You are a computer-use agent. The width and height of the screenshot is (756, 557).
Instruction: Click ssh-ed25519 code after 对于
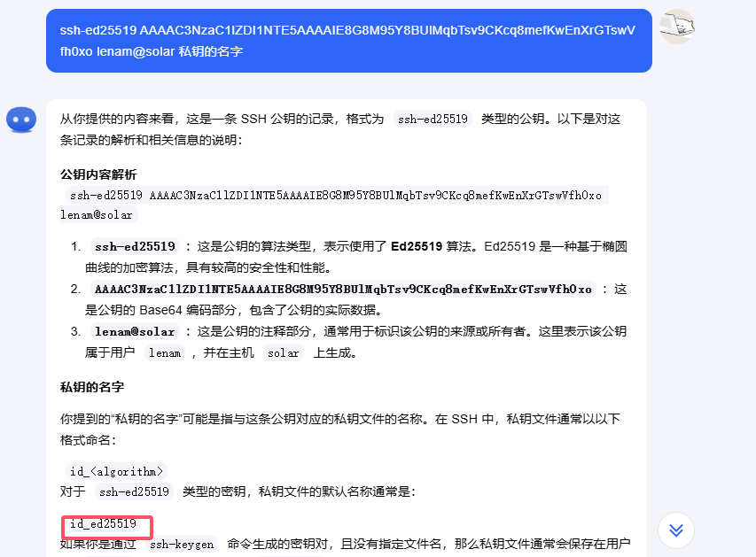[x=134, y=491]
